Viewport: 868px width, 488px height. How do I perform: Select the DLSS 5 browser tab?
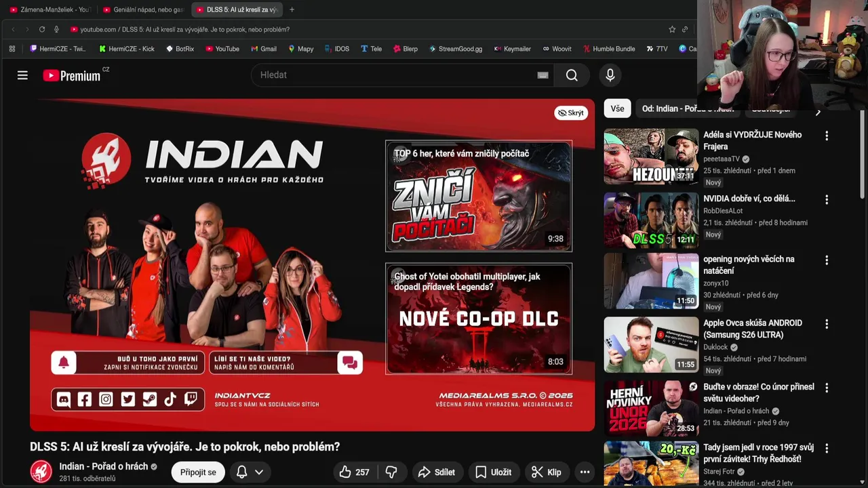236,9
